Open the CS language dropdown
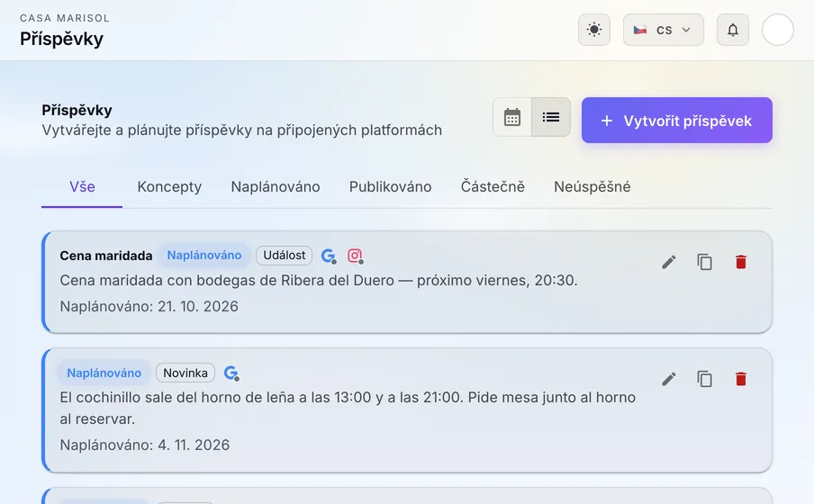Screen dimensions: 814x504 point(663,30)
